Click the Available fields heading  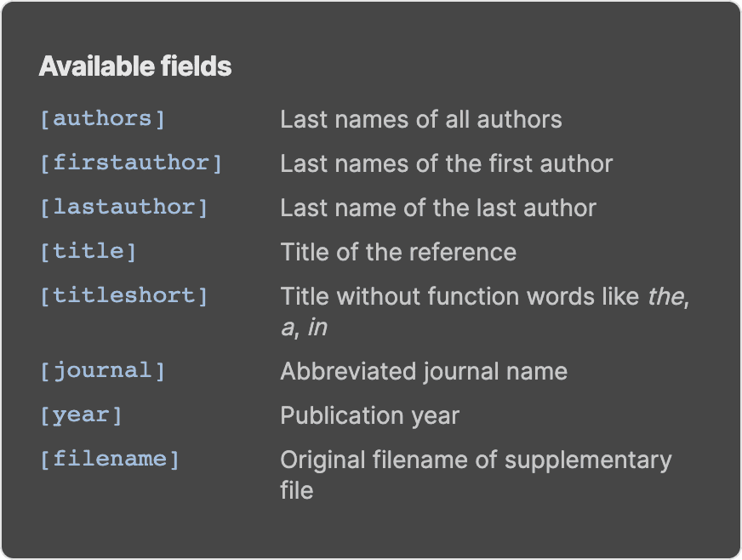click(x=135, y=67)
